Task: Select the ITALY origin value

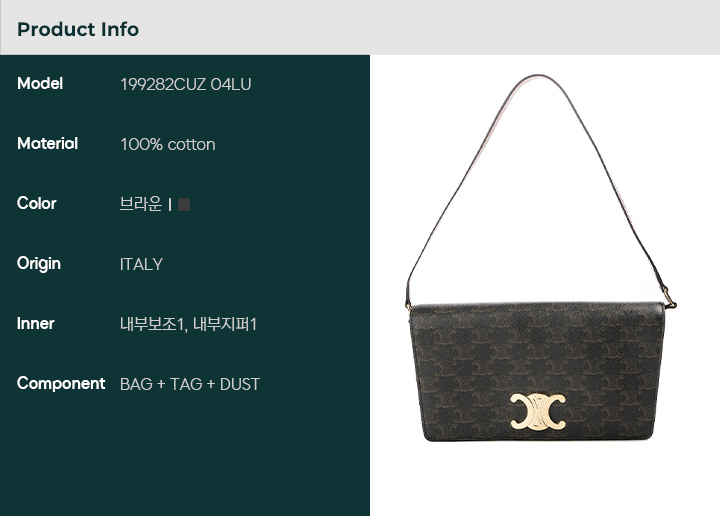Action: pos(141,264)
